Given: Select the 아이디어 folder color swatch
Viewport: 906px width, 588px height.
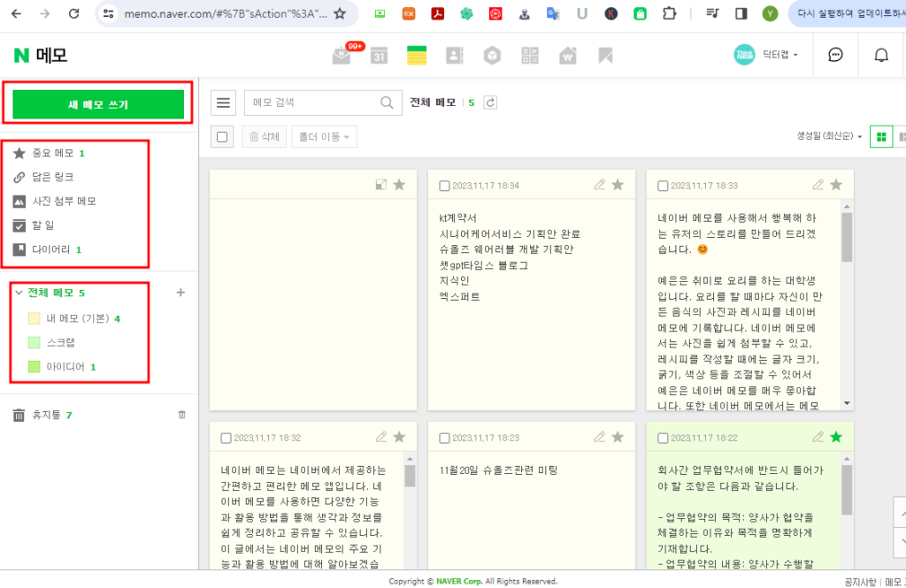Looking at the screenshot, I should 35,367.
